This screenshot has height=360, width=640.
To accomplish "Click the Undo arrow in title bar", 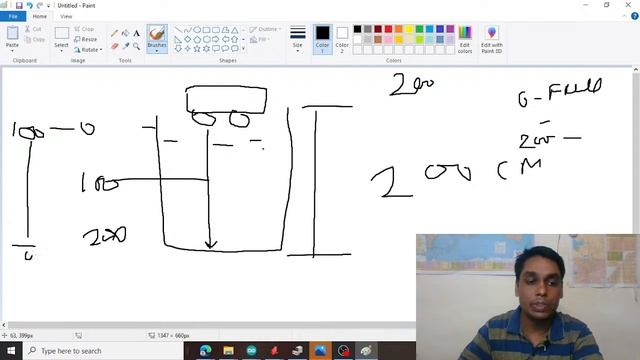I will point(29,5).
